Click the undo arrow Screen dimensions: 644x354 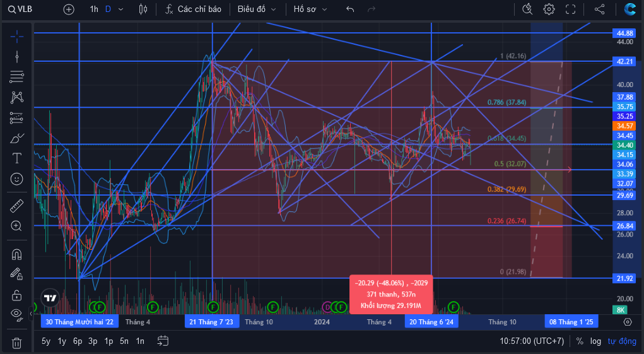[x=350, y=9]
